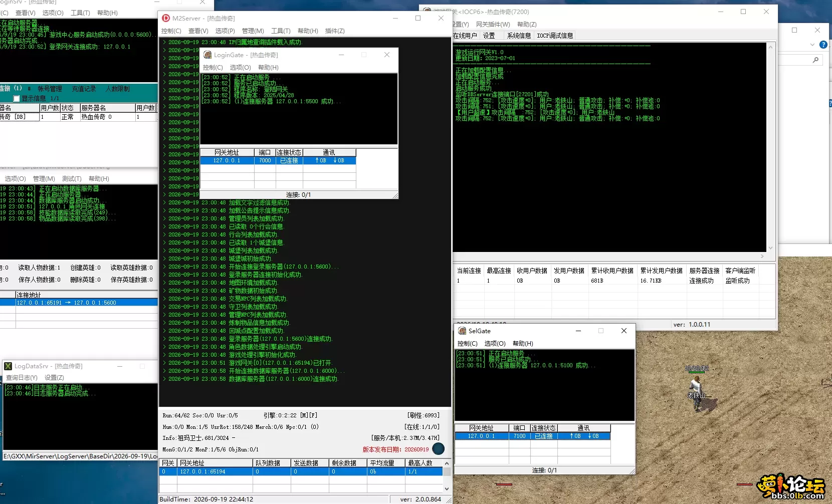The height and width of the screenshot is (504, 832).
Task: Click the 服务器名 column header in LoginSrv
Action: [x=107, y=108]
